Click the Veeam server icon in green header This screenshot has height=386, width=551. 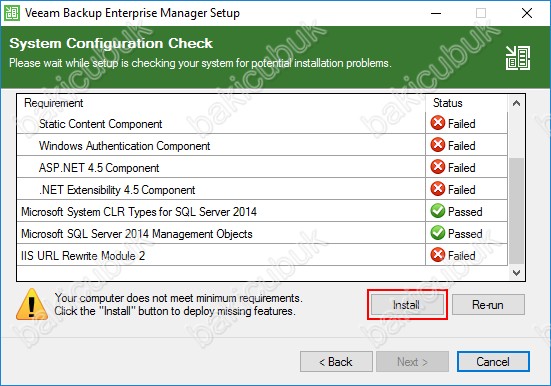tap(518, 58)
